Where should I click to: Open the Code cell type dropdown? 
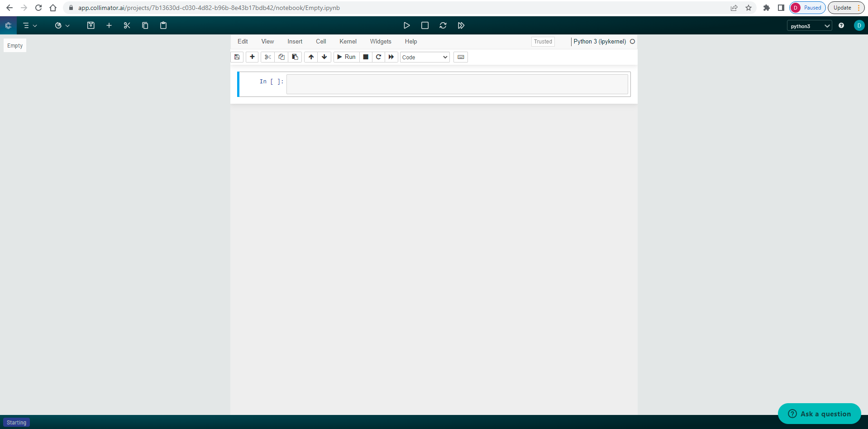[424, 57]
